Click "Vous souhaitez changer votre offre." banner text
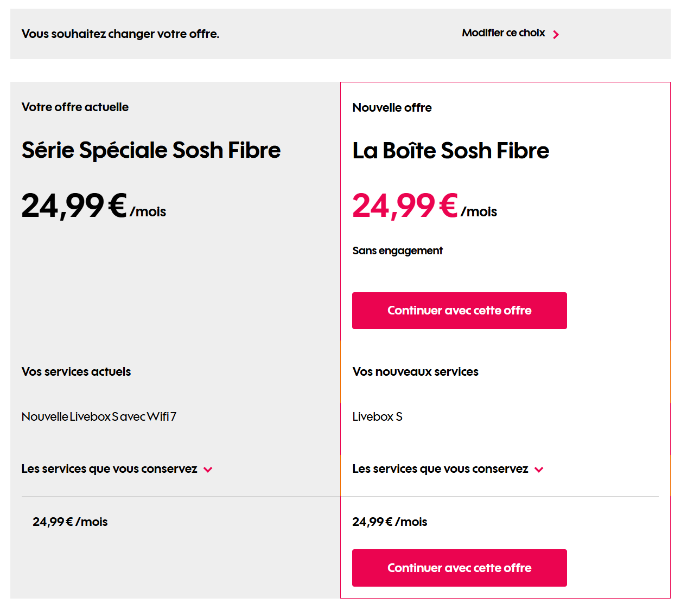 pos(120,34)
